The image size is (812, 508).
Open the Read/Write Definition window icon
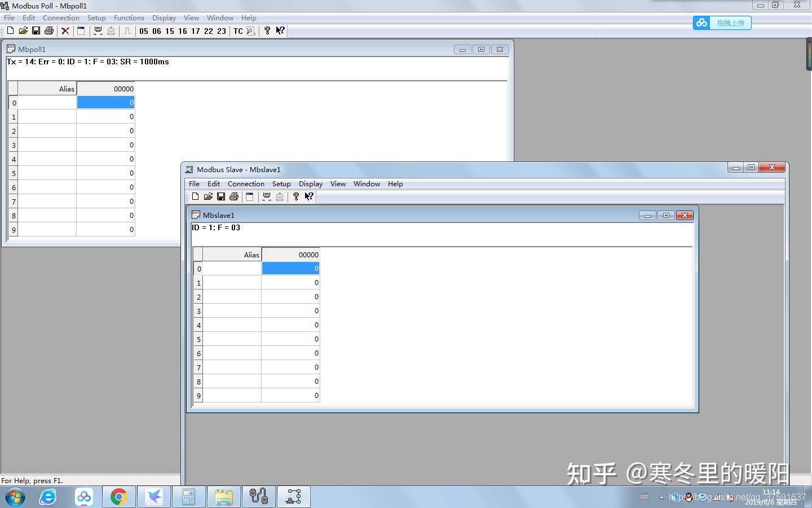pos(81,31)
